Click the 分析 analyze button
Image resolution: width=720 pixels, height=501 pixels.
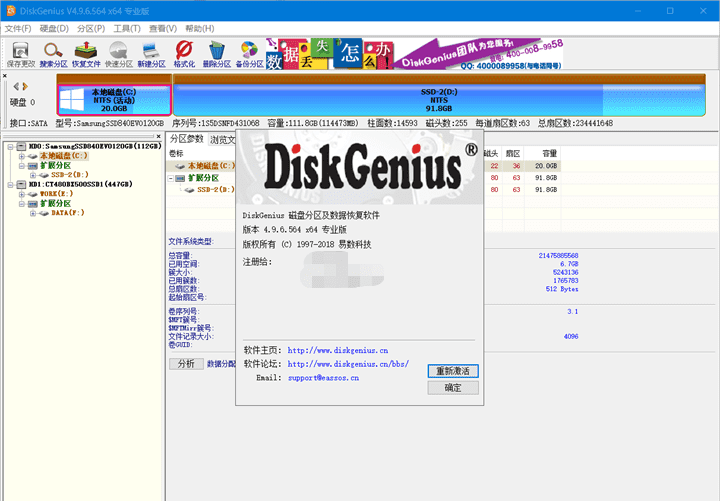point(186,364)
